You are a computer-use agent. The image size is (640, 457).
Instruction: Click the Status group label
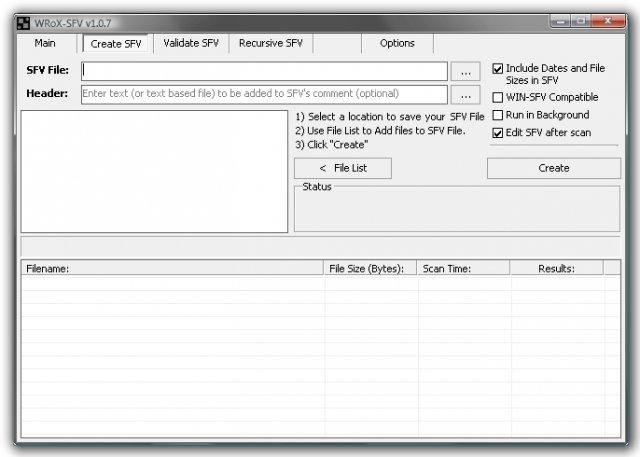317,187
